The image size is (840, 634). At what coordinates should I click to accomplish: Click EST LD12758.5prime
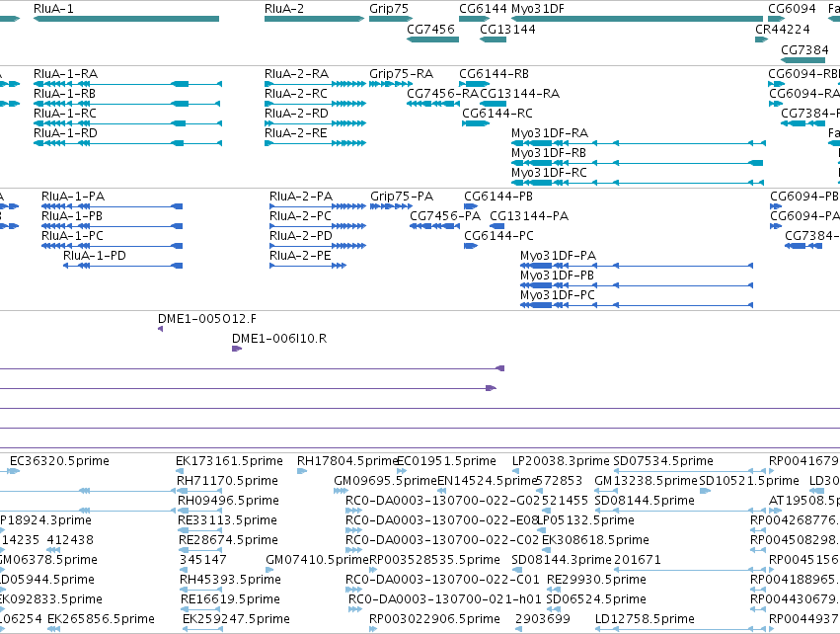(x=680, y=630)
